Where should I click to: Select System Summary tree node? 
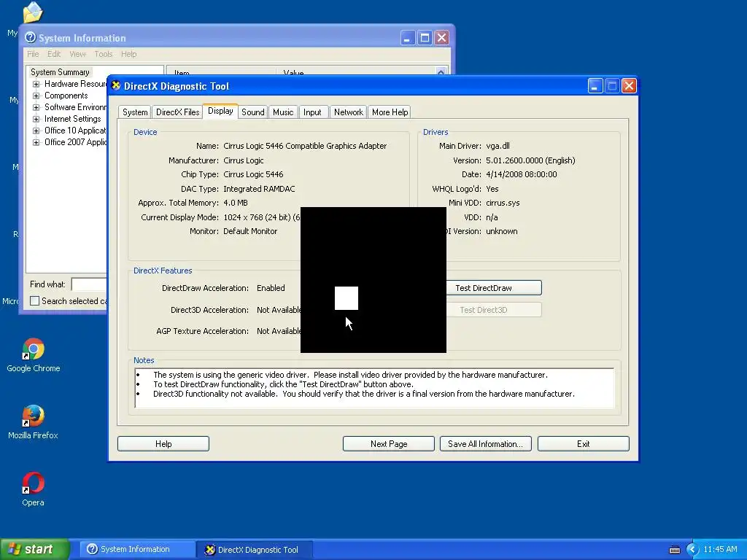point(60,72)
